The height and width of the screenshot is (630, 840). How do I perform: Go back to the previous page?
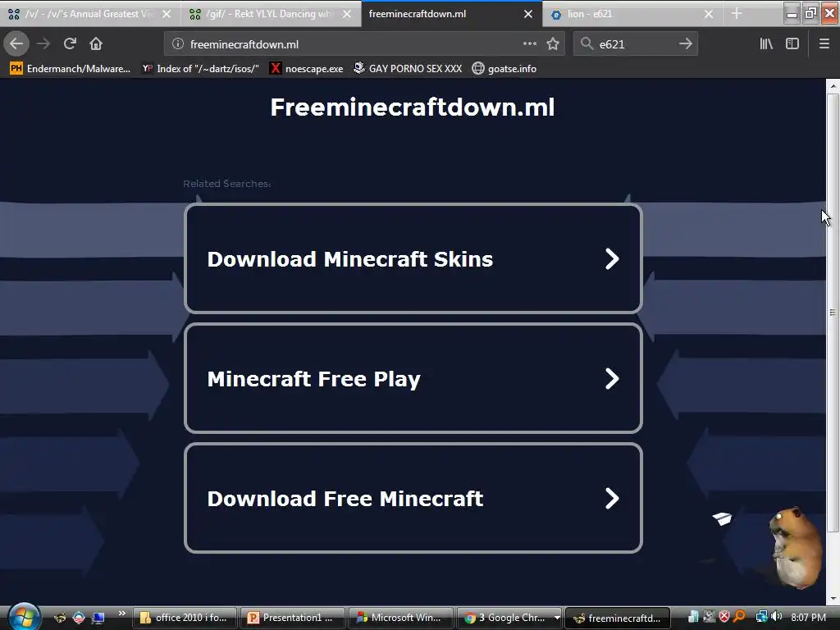pos(16,44)
